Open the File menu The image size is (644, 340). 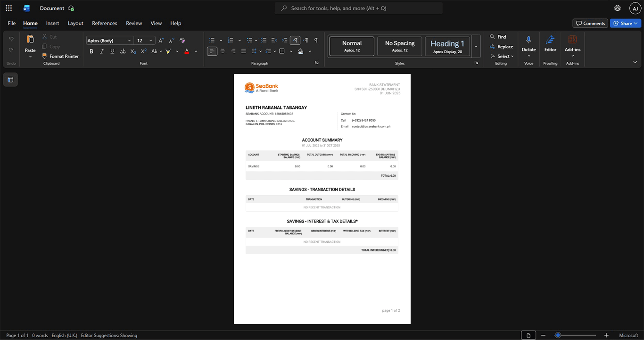12,23
